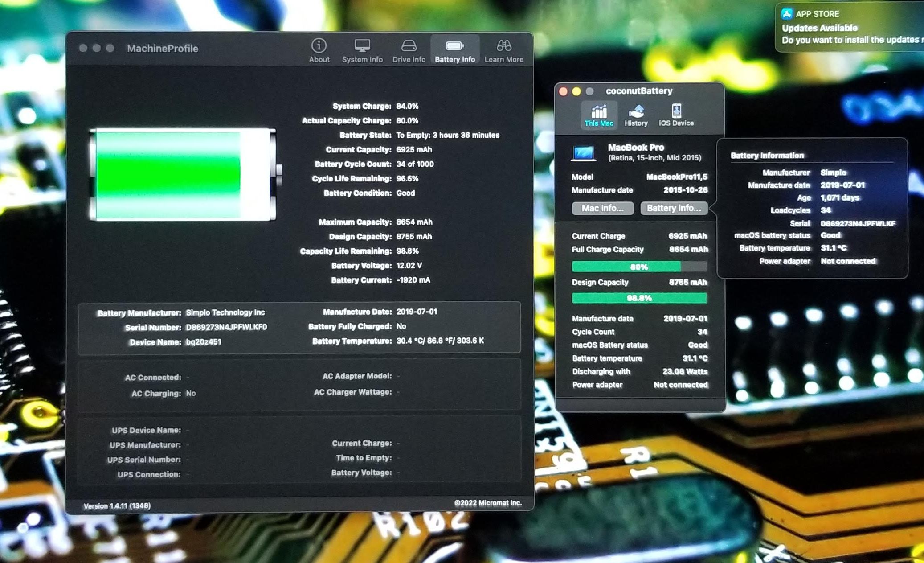
Task: Open the History tab in coconutBattery
Action: coord(636,115)
